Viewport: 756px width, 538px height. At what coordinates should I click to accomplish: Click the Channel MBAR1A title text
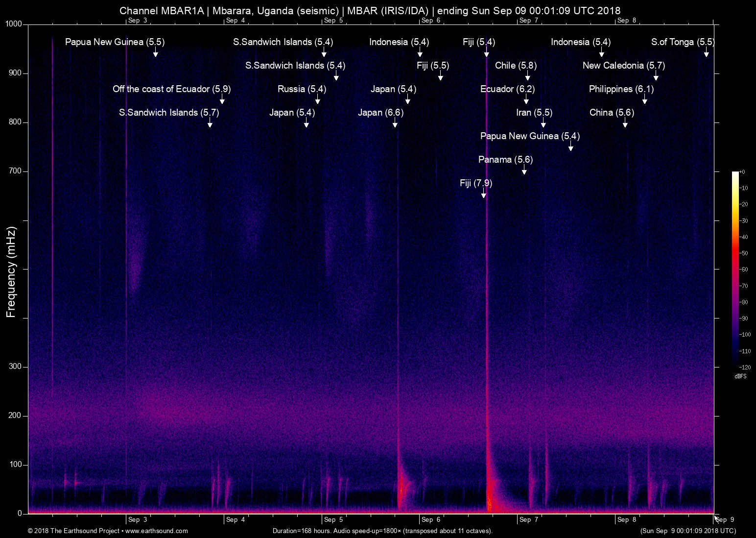pos(162,11)
